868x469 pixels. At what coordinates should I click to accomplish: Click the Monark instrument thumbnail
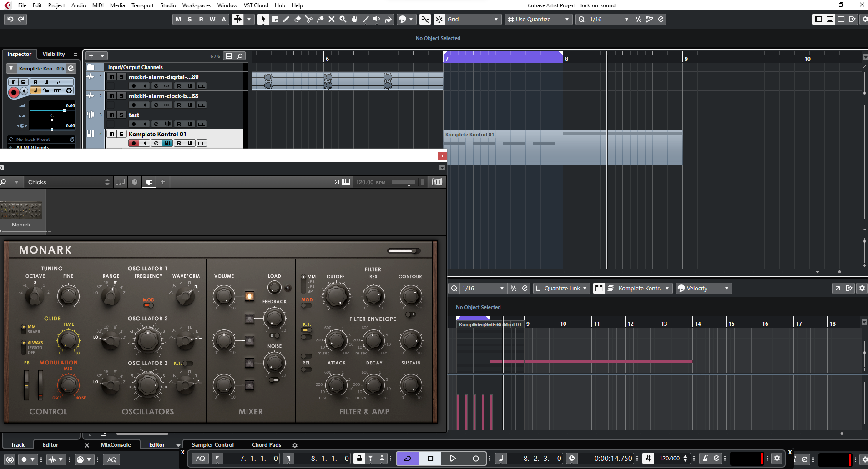21,210
